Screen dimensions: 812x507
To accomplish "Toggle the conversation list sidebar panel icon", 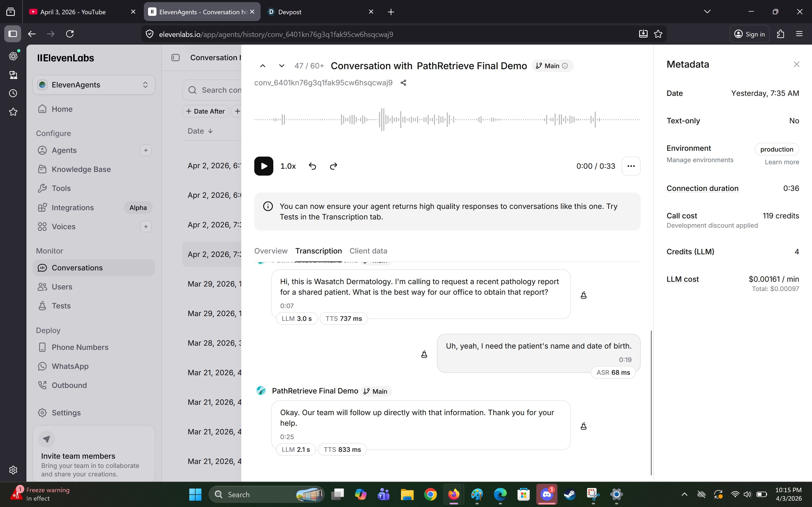I will 176,58.
